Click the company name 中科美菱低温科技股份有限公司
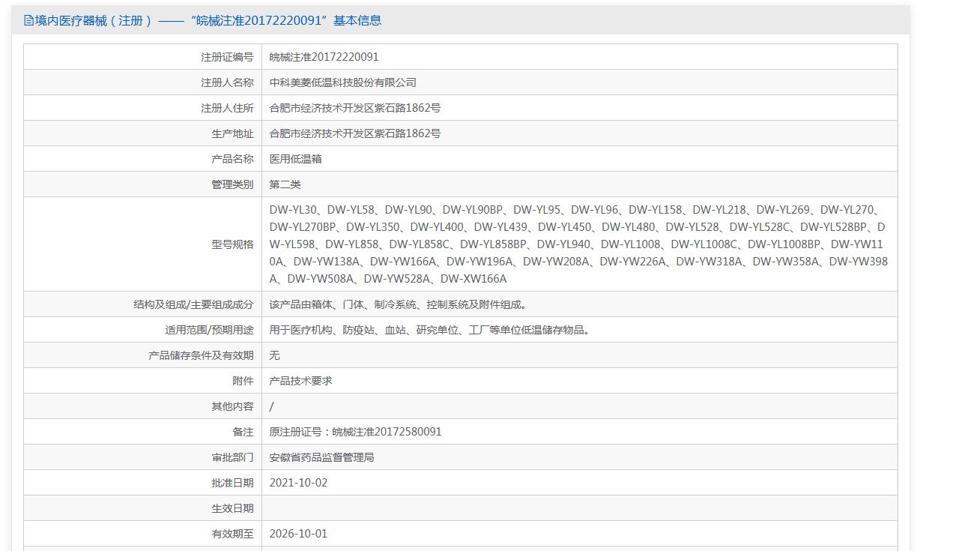The width and height of the screenshot is (980, 551). click(343, 82)
